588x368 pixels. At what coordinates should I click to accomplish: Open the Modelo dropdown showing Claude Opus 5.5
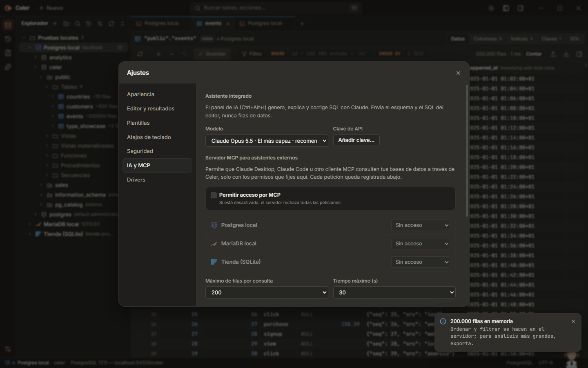(267, 141)
